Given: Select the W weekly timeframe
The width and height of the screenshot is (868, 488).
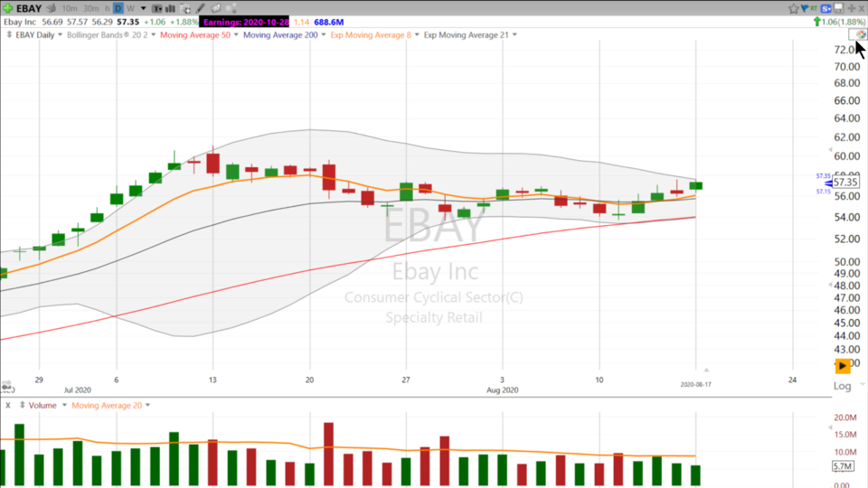Looking at the screenshot, I should point(131,8).
